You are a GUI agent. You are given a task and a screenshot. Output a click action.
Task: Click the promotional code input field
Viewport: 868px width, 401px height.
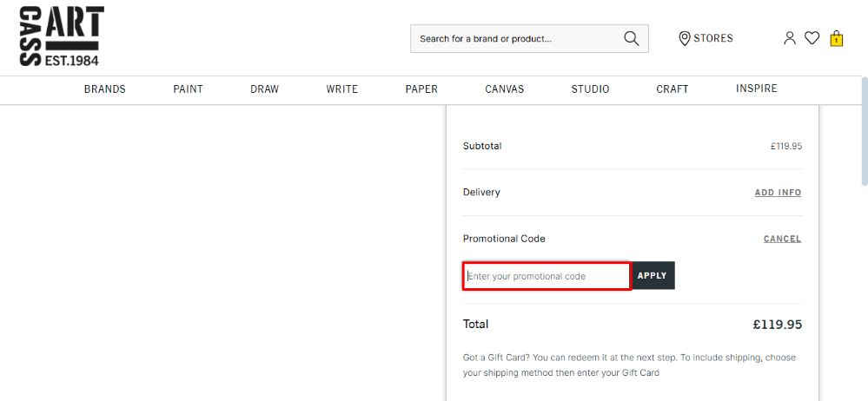pos(547,276)
